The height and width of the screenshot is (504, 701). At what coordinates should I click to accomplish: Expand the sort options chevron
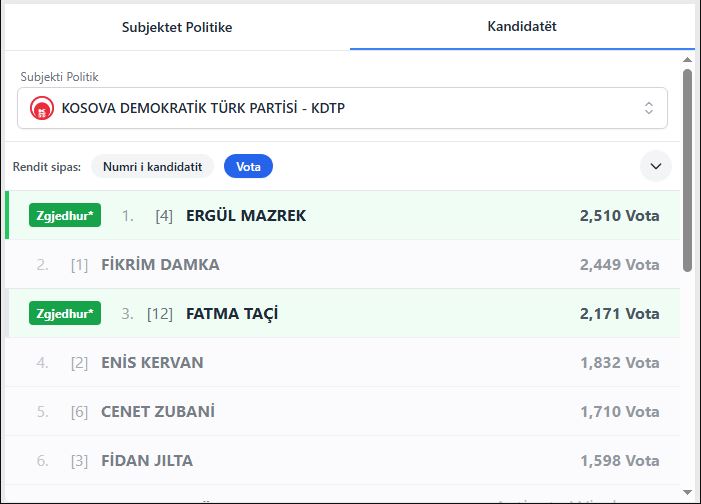click(x=656, y=166)
